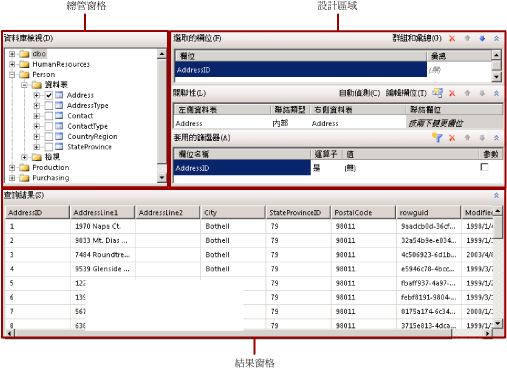507x369 pixels.
Task: Select the Purchasing folder icon
Action: [24, 178]
